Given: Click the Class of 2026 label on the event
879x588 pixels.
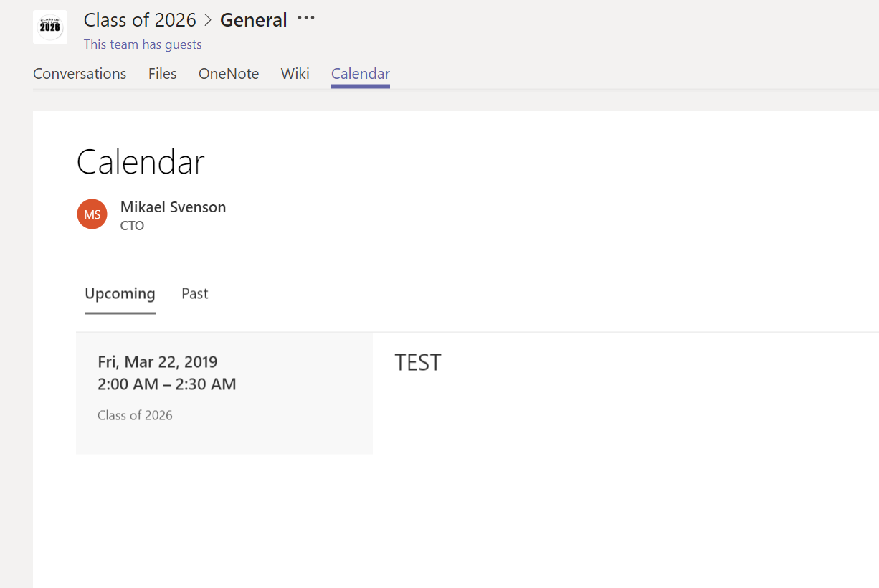Looking at the screenshot, I should point(135,415).
